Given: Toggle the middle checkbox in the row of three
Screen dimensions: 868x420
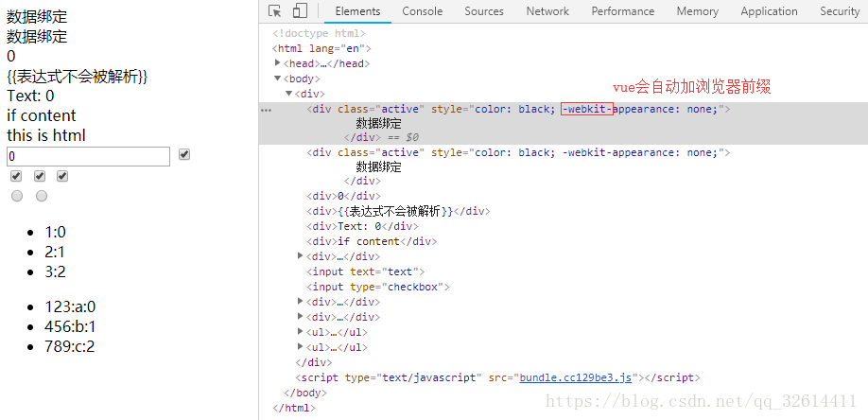Looking at the screenshot, I should coord(40,176).
